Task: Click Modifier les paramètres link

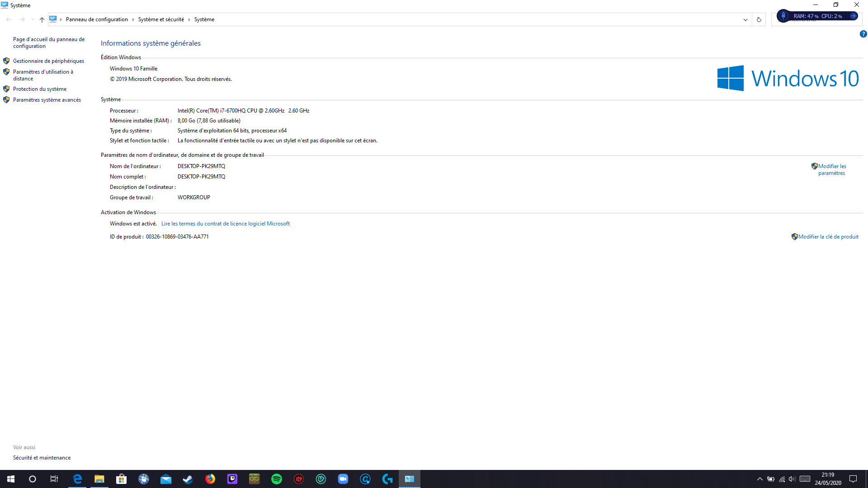Action: 831,169
